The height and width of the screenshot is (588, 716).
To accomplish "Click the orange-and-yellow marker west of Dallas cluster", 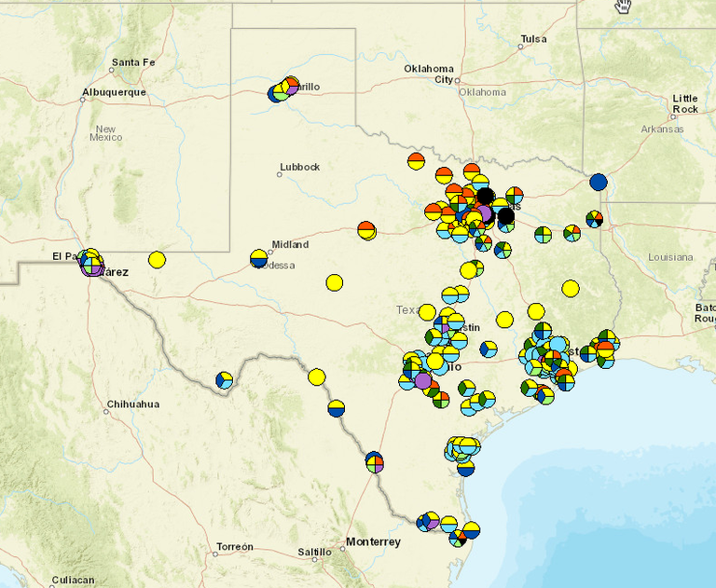I will (x=366, y=229).
